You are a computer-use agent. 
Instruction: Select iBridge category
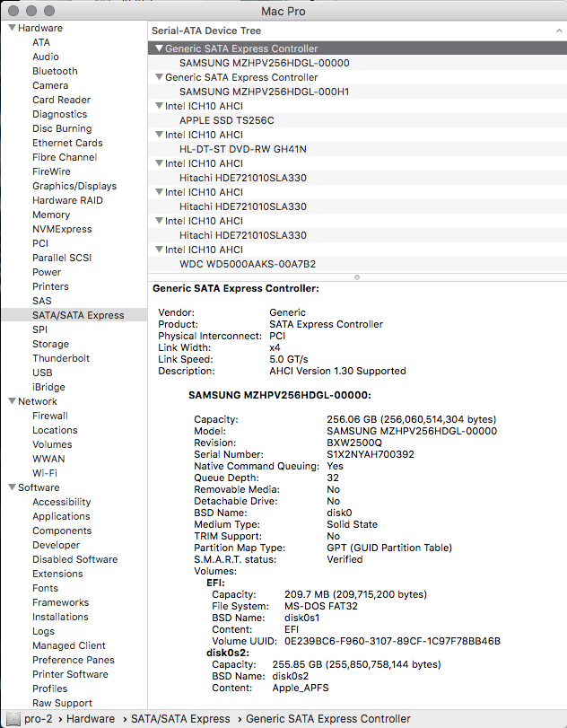48,387
